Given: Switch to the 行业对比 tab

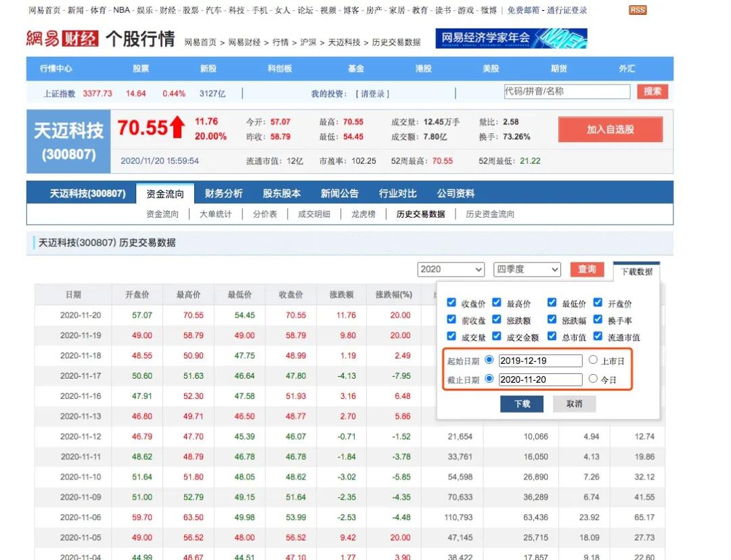Looking at the screenshot, I should (x=398, y=193).
